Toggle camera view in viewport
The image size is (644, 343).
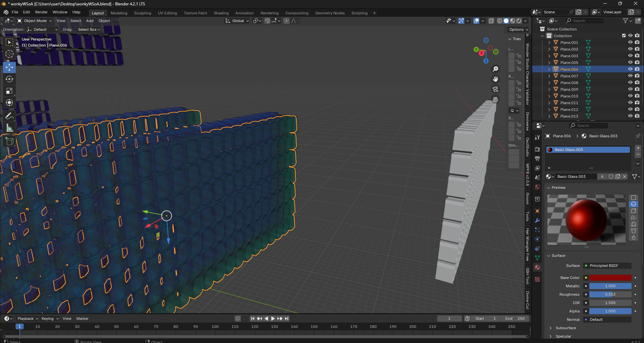(495, 89)
